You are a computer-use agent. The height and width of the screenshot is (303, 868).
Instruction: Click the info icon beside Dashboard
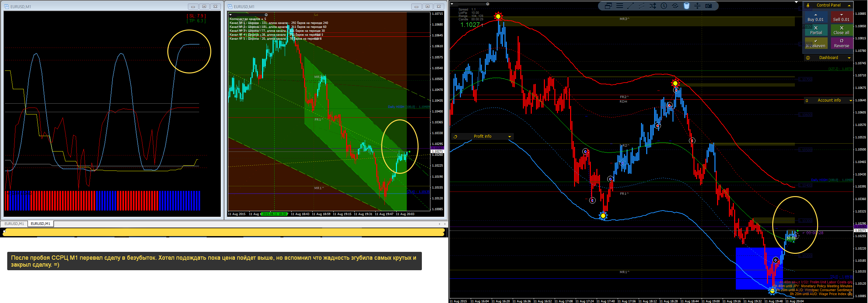[808, 58]
